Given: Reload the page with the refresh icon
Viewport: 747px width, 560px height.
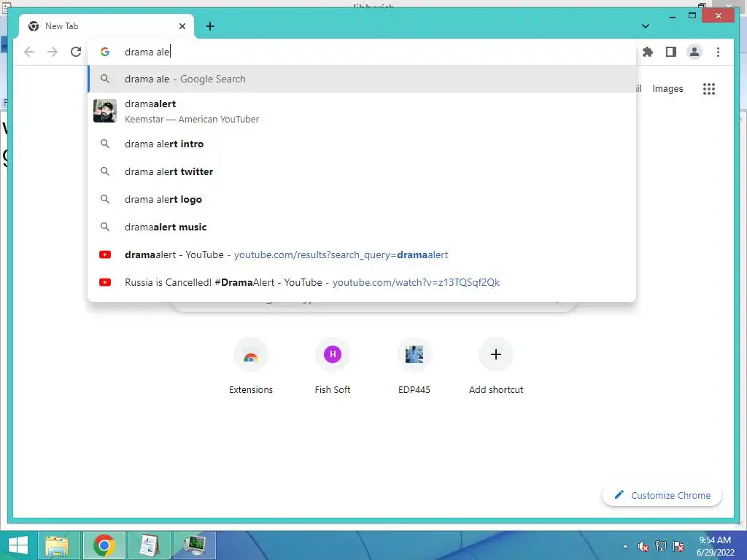Looking at the screenshot, I should click(x=76, y=52).
